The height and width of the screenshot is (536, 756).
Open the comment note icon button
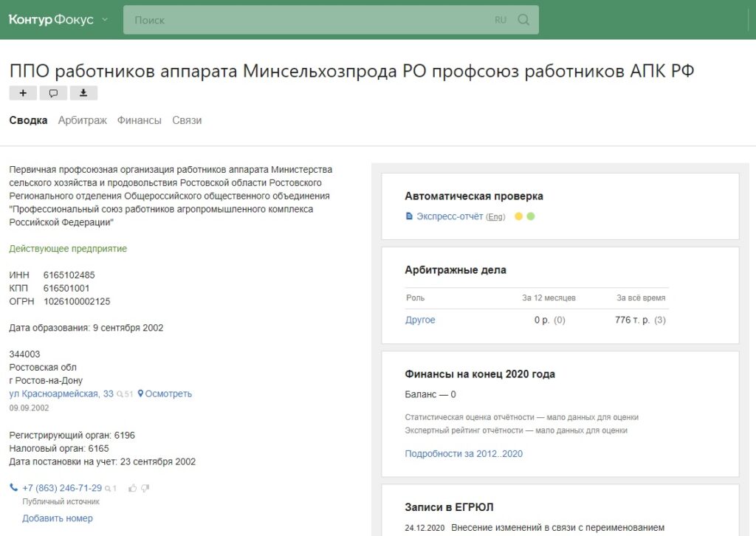coord(53,93)
